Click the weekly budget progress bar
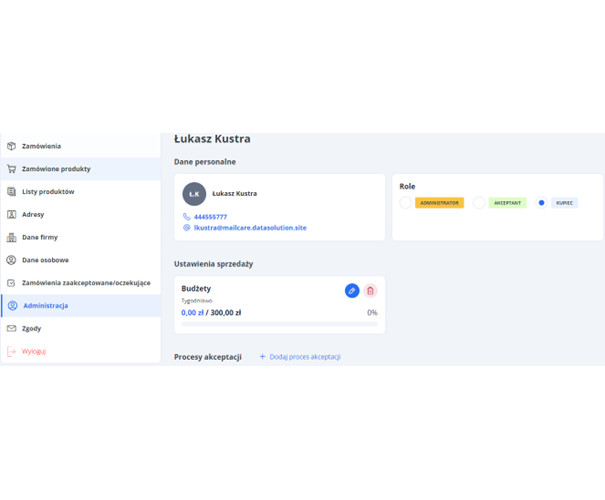Screen dimensions: 605x500 pyautogui.click(x=279, y=324)
